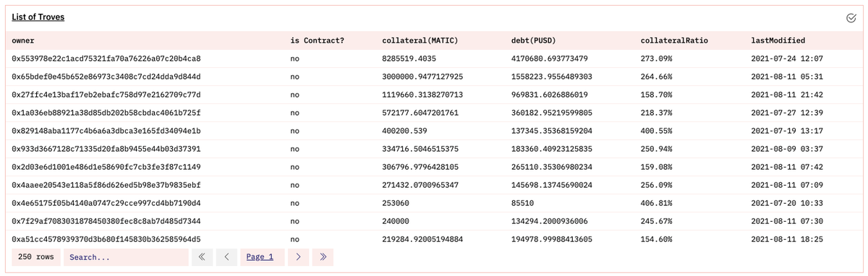Click debt value 969831.6026886019

(x=550, y=95)
